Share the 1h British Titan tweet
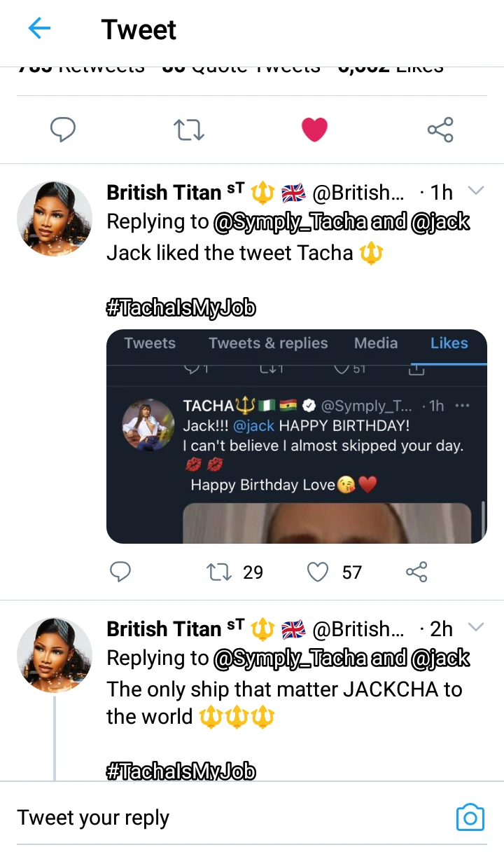Viewport: 504px width, 852px height. pyautogui.click(x=416, y=572)
